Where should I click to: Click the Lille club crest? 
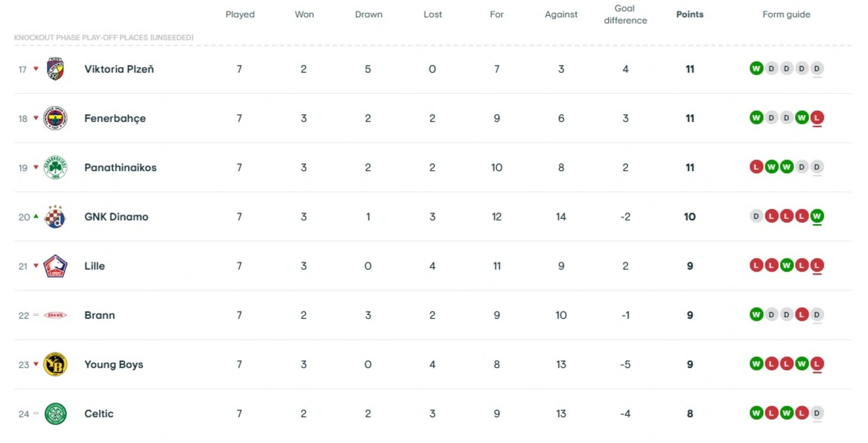point(56,266)
